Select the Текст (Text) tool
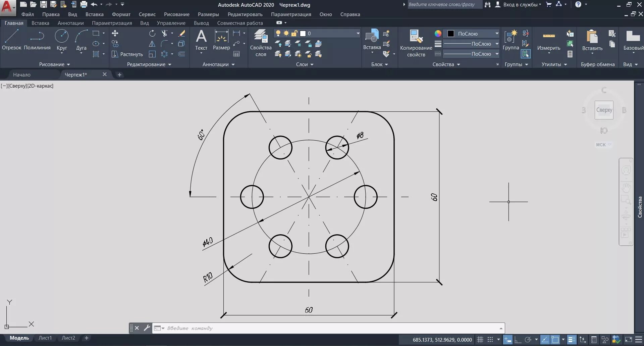The image size is (644, 346). [x=201, y=40]
